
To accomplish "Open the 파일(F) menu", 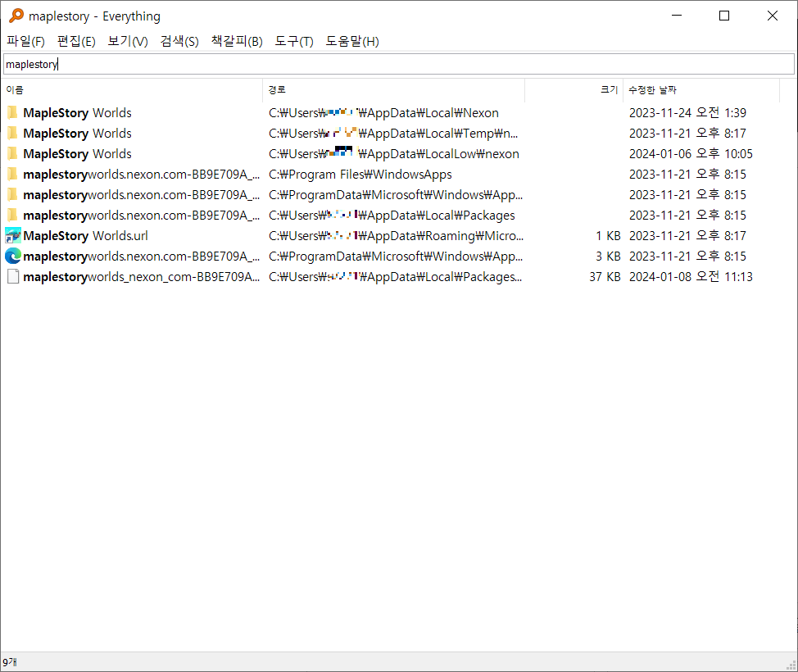I will (25, 41).
